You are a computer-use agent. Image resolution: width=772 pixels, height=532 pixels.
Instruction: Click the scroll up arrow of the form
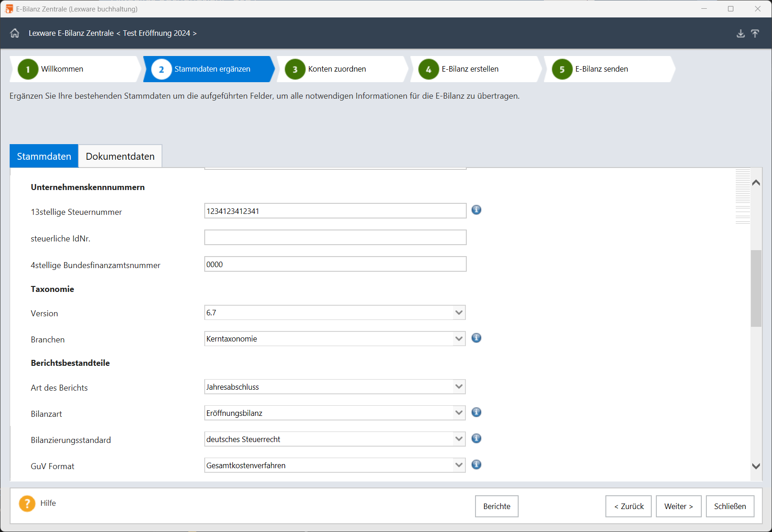point(756,183)
